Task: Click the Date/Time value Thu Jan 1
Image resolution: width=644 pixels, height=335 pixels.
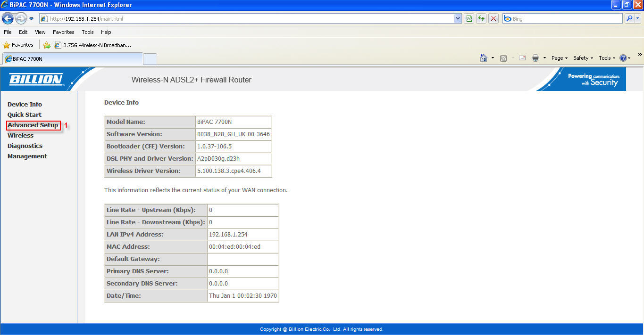Action: (x=243, y=296)
